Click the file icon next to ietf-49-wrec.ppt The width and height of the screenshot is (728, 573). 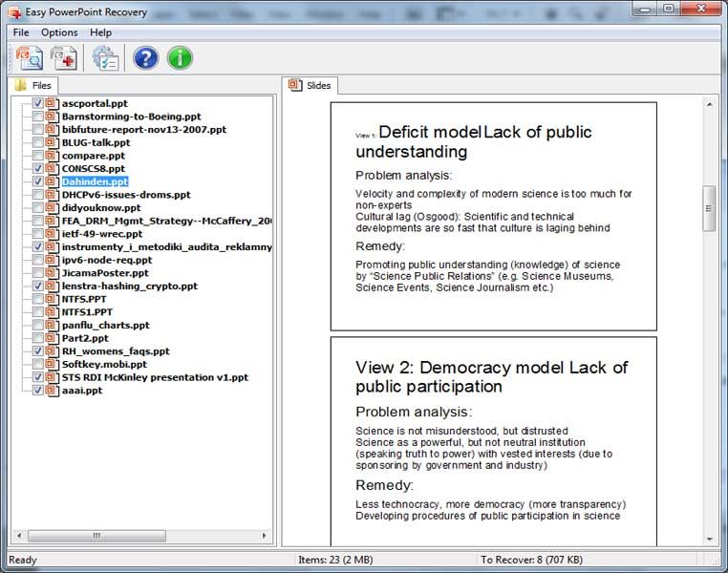[52, 234]
